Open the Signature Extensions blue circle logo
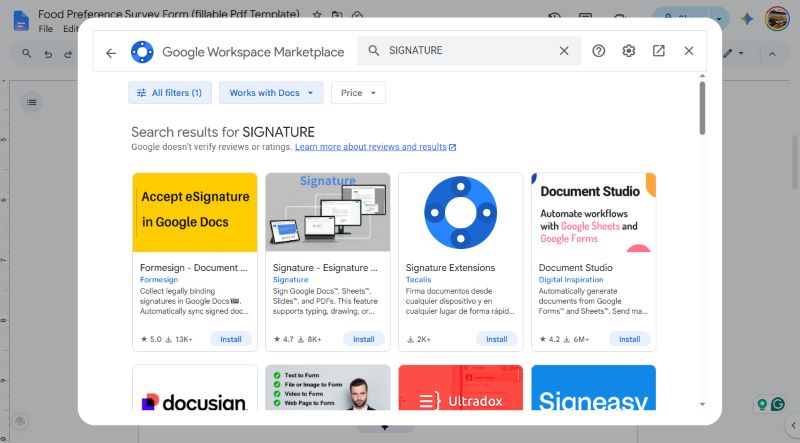The height and width of the screenshot is (443, 800). click(x=461, y=212)
